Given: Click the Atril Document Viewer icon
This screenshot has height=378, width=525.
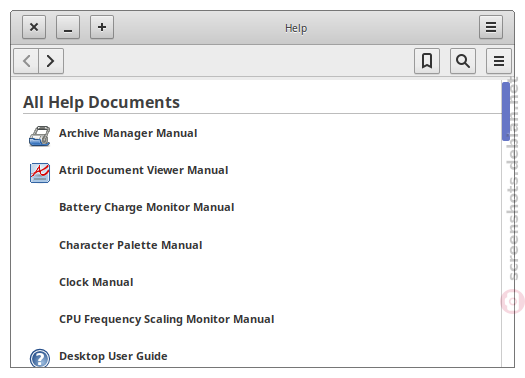Looking at the screenshot, I should 40,173.
